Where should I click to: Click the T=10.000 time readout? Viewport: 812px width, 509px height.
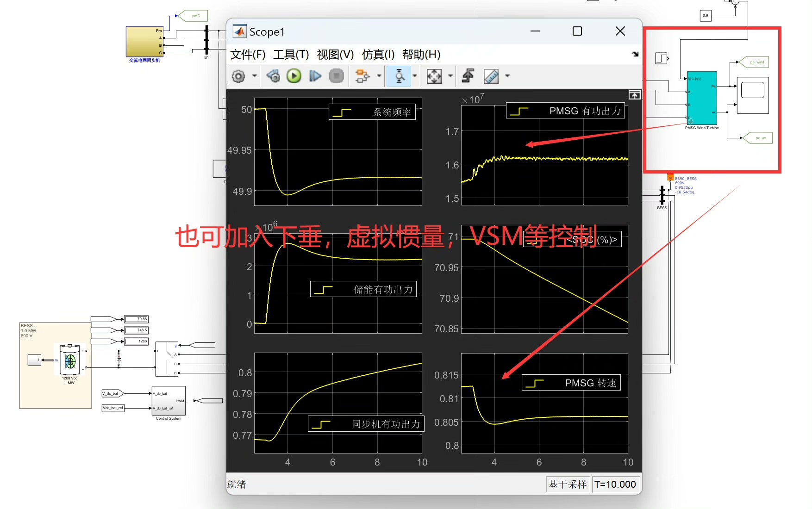615,484
